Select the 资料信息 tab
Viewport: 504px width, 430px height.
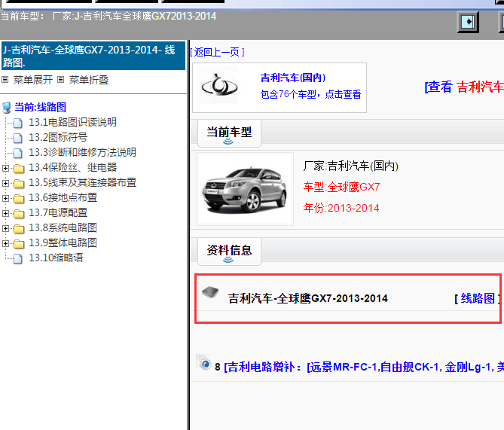coord(229,252)
